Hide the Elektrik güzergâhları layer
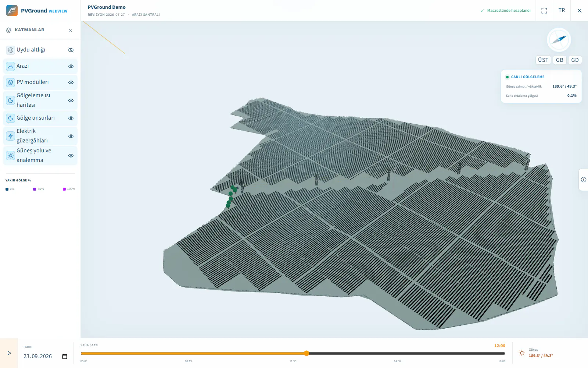 pyautogui.click(x=71, y=136)
